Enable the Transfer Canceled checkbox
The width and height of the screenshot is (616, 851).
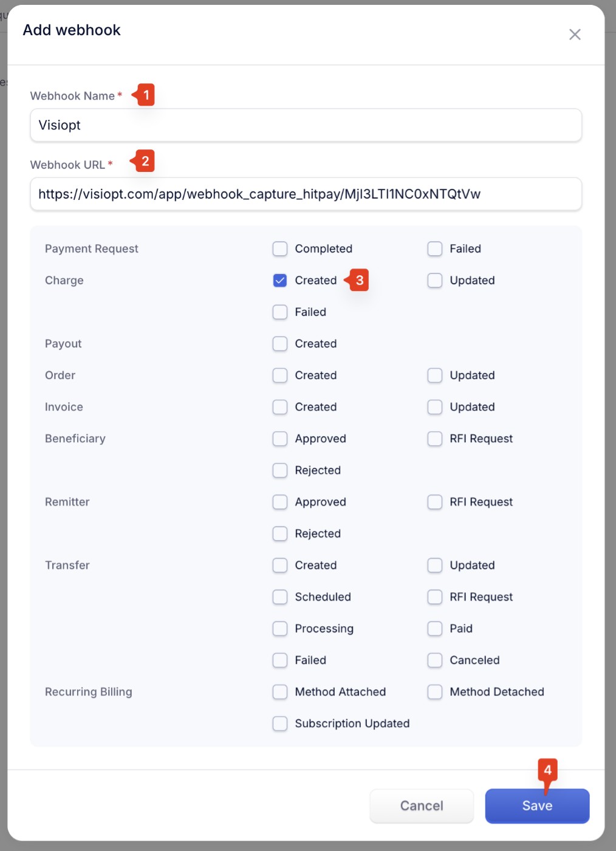point(435,660)
